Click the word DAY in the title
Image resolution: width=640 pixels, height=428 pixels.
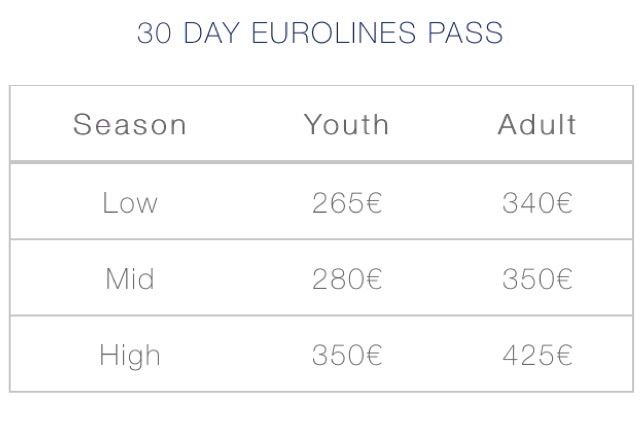(211, 33)
